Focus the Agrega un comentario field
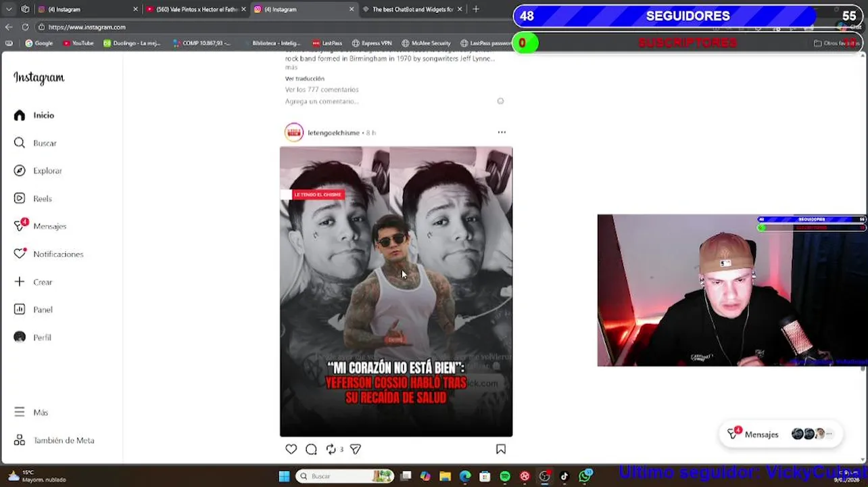 (x=322, y=101)
